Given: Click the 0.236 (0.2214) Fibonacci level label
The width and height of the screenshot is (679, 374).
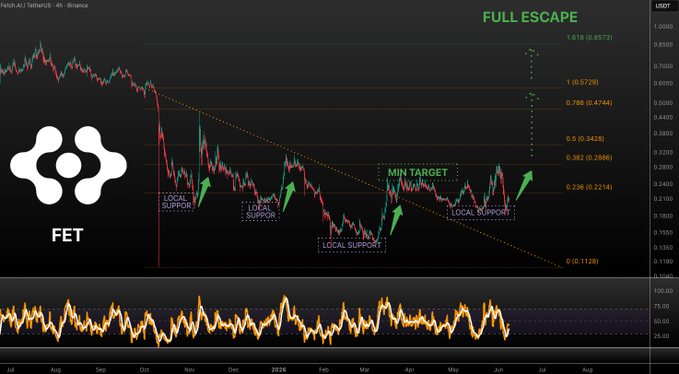Looking at the screenshot, I should tap(589, 187).
